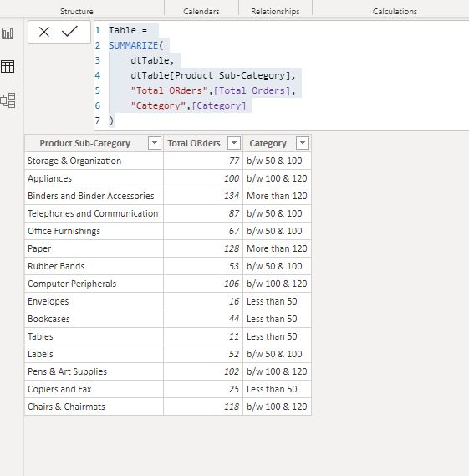Click the 128 total orders value

tap(232, 248)
